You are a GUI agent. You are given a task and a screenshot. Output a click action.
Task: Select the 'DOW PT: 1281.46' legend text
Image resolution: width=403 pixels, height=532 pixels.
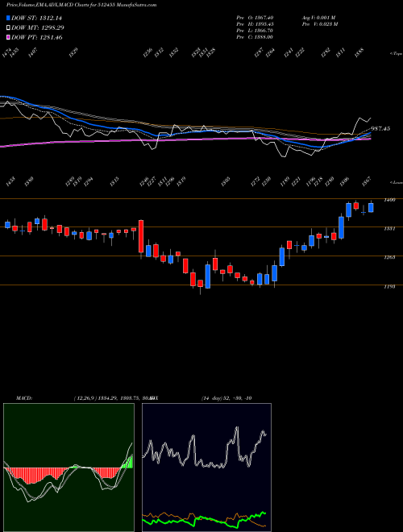click(x=37, y=38)
